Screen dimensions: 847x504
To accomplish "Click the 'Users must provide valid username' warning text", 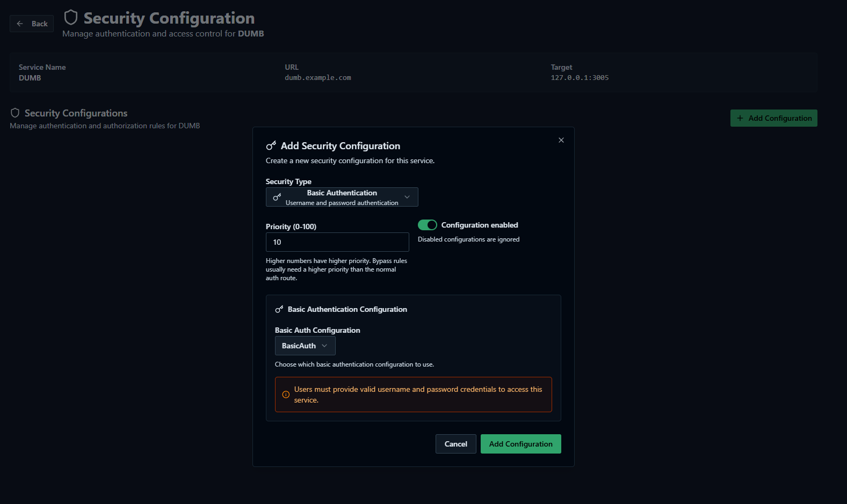I will pyautogui.click(x=418, y=395).
